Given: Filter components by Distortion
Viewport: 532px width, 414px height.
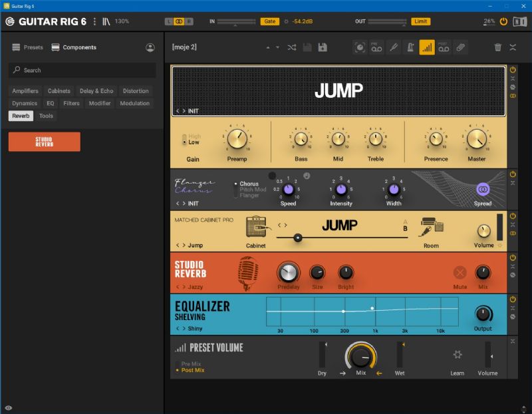Looking at the screenshot, I should point(136,91).
